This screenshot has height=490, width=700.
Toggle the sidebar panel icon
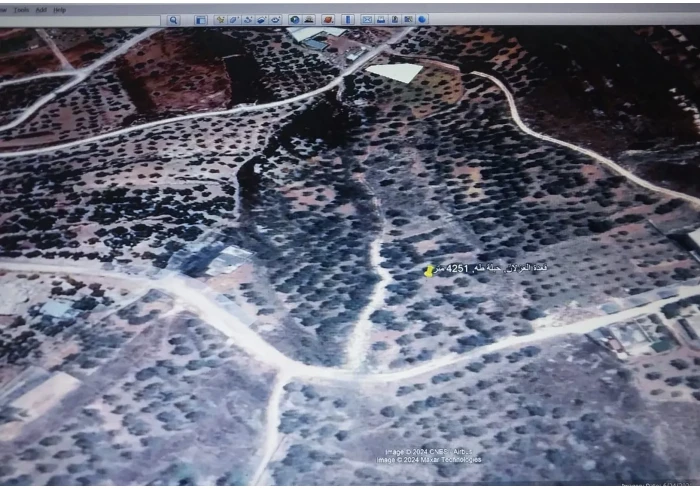(201, 20)
